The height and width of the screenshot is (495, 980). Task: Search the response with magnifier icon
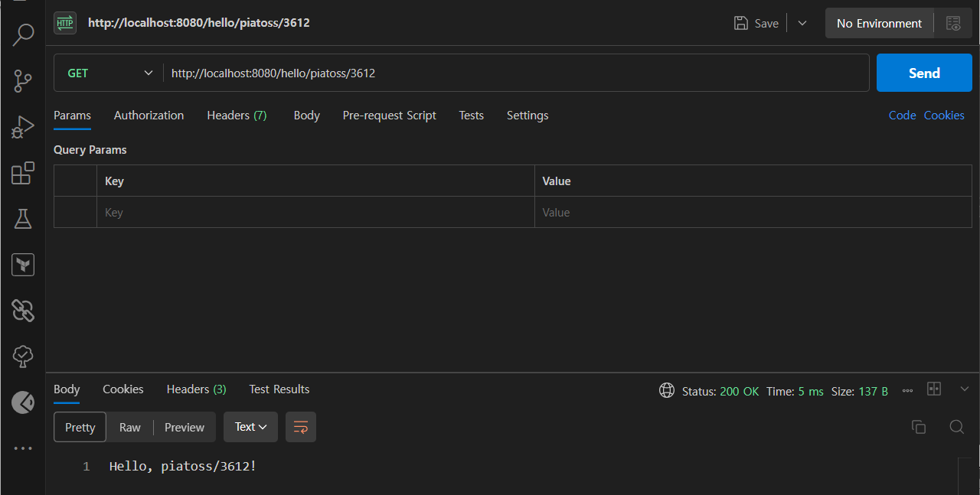(x=956, y=427)
